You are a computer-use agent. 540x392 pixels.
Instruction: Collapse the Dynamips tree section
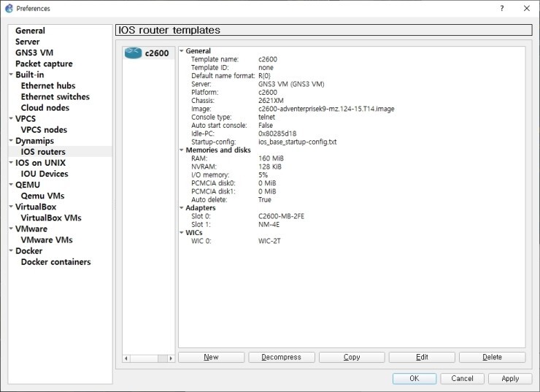(x=11, y=140)
